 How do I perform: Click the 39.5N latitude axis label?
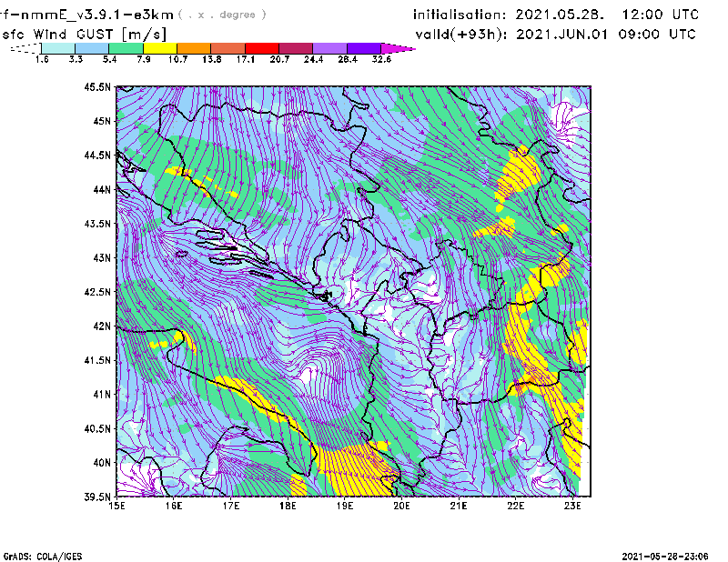point(96,497)
